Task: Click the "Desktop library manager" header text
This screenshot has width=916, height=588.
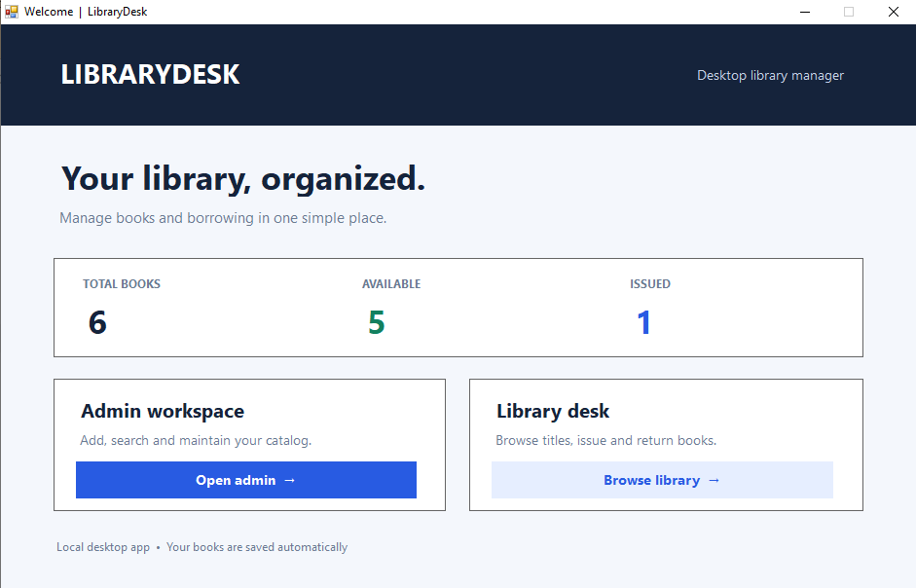Action: [x=770, y=75]
